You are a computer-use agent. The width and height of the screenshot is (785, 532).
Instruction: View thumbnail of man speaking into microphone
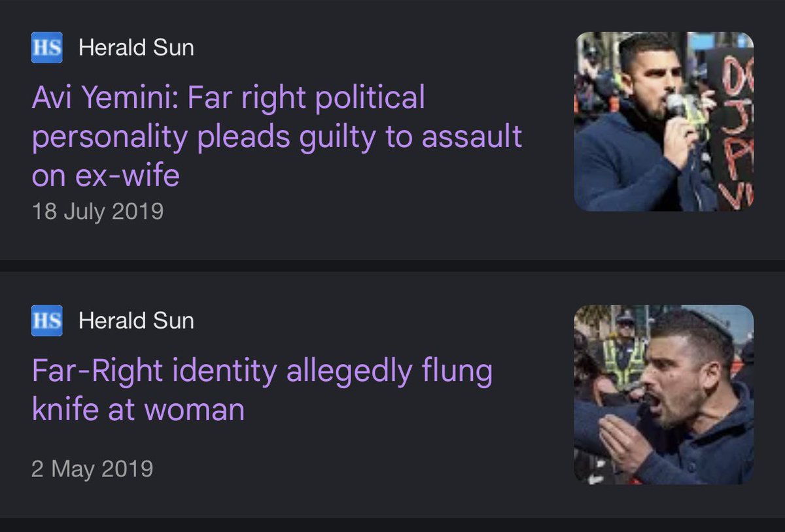click(664, 121)
